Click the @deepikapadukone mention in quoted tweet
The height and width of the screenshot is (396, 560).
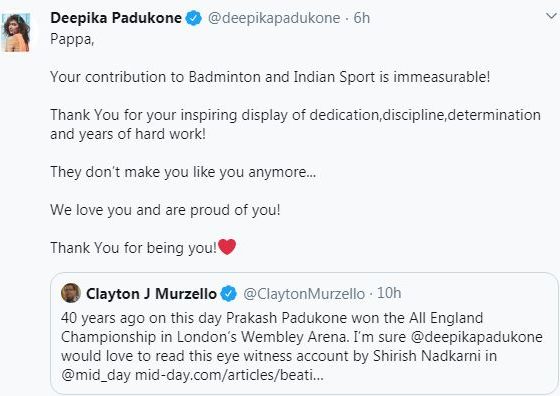476,337
